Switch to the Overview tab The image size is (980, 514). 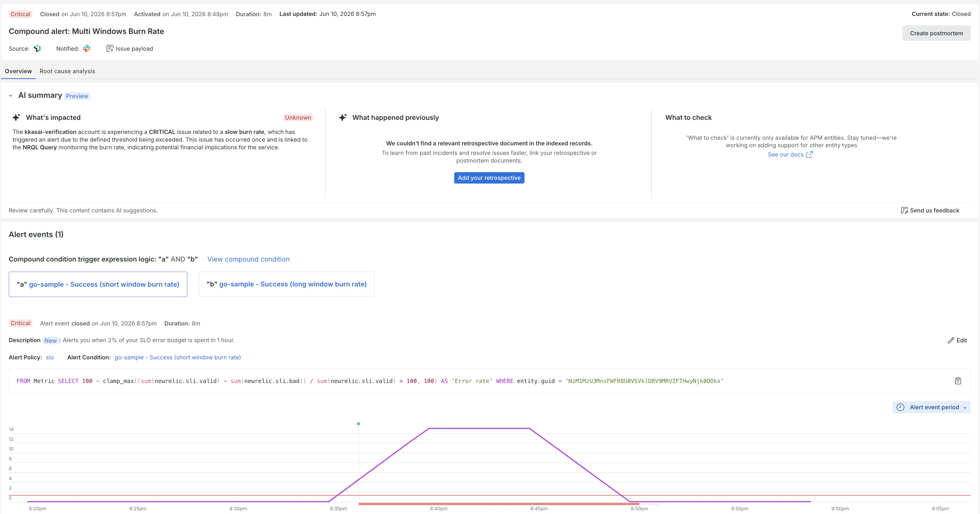tap(18, 71)
